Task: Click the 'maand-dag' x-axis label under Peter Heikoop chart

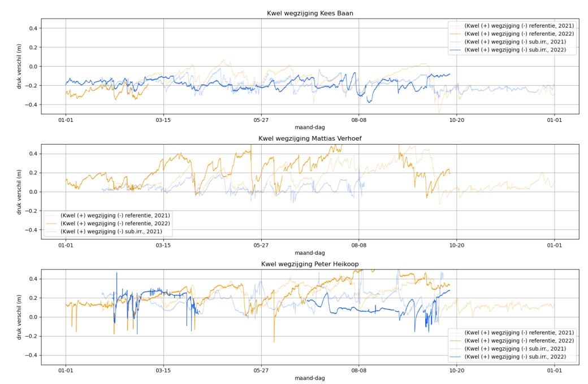Action: coord(310,378)
